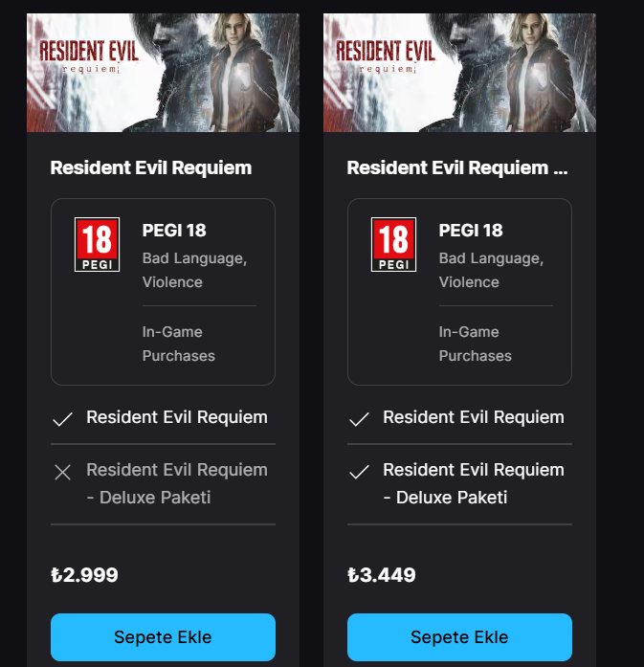Open the untruncated "Resident Evil Requiem" card title

[x=151, y=168]
